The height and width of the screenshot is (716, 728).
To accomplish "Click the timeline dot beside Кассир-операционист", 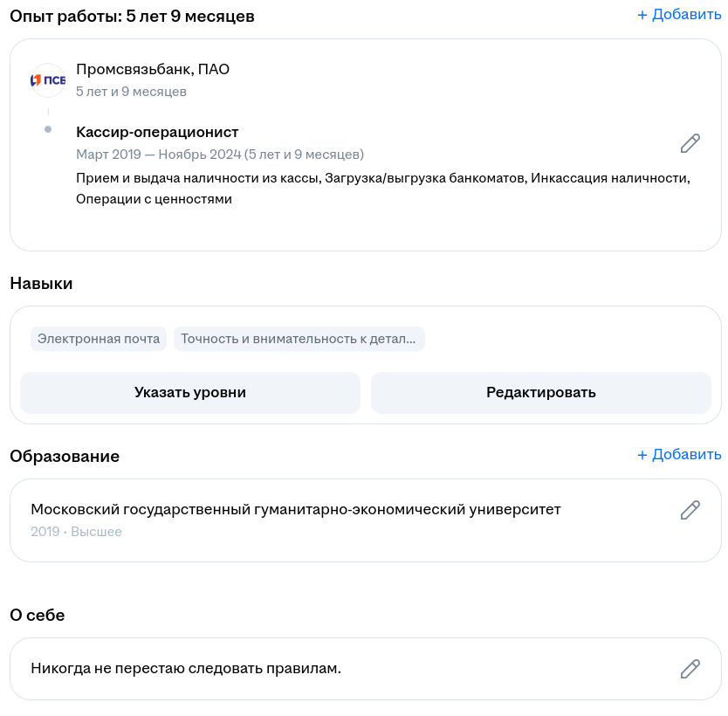I will (48, 129).
